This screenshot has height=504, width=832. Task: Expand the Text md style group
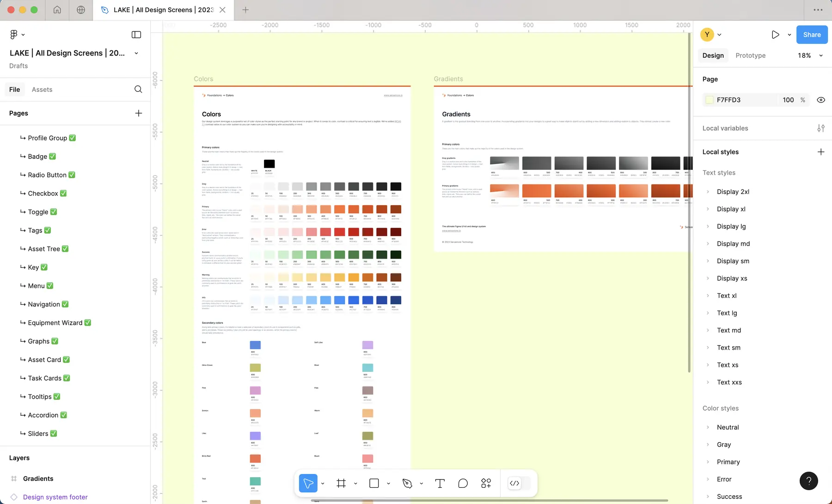pos(708,330)
